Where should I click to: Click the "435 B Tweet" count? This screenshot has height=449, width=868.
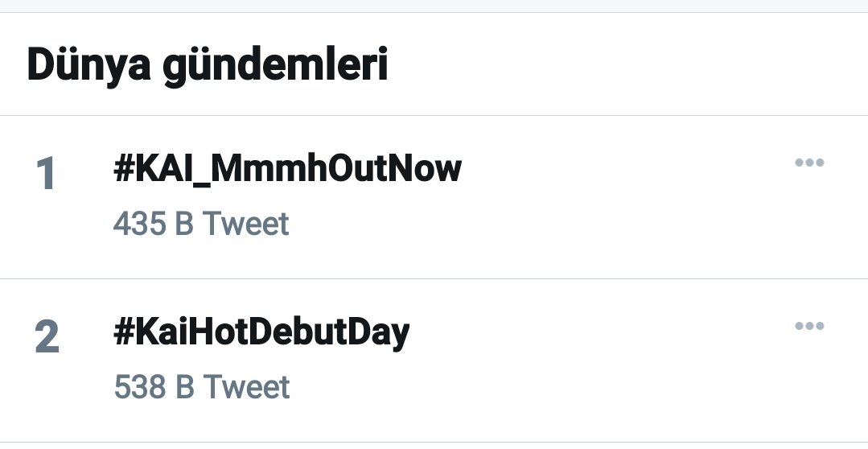click(201, 224)
